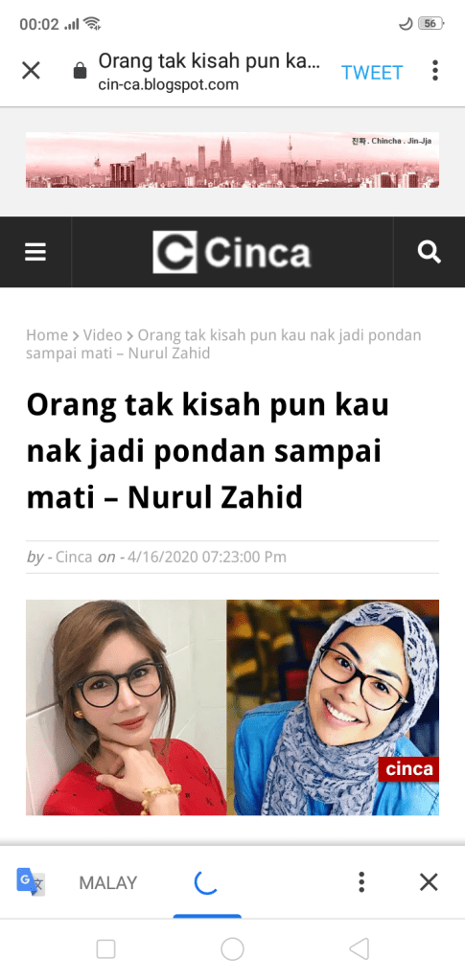Go to Home breadcrumb link
The width and height of the screenshot is (465, 980).
[x=46, y=335]
